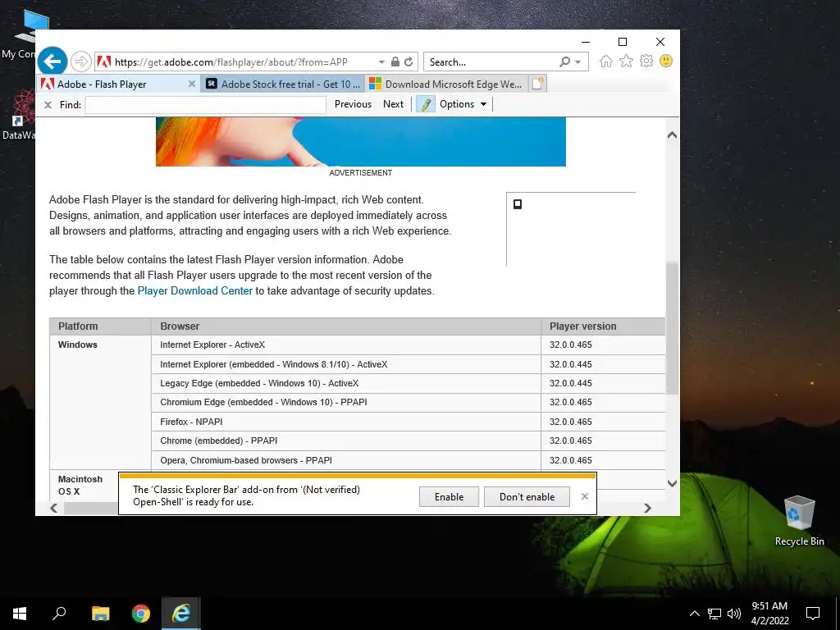This screenshot has height=630, width=840.
Task: Open a new tab
Action: 537,84
